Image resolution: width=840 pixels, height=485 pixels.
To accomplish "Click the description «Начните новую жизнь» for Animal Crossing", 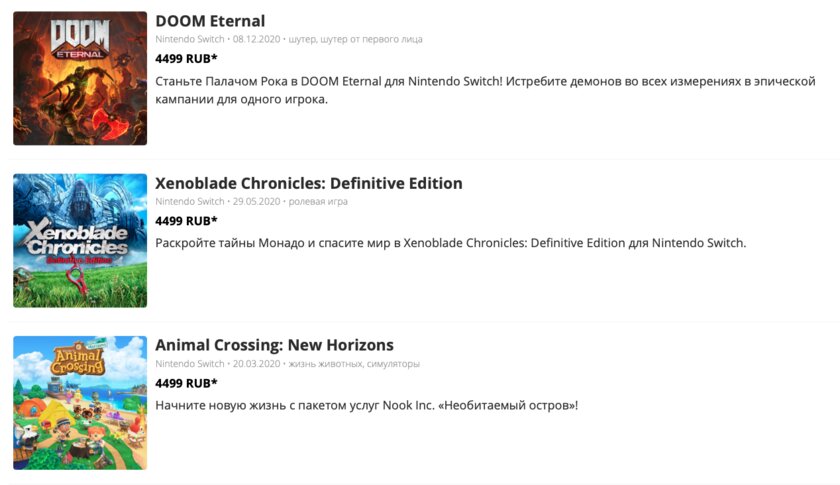I will coord(367,405).
